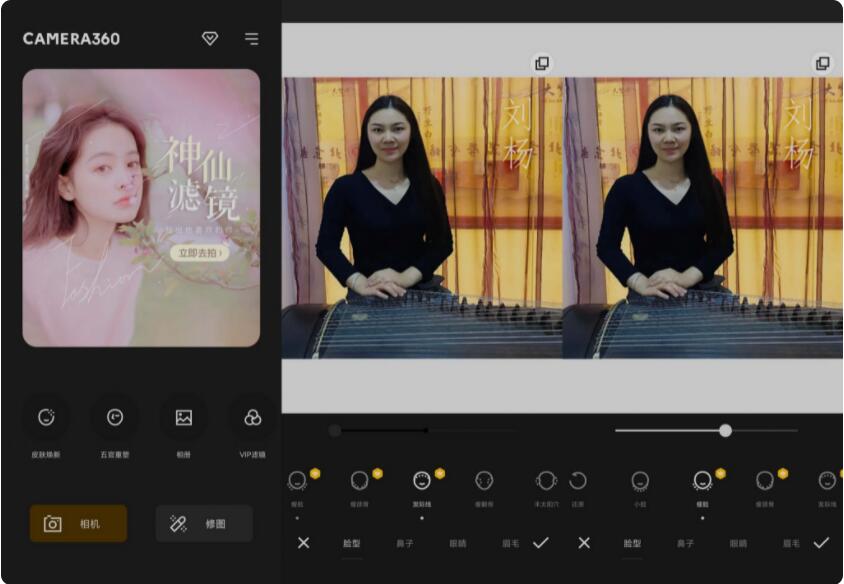Select the 小脸 small face icon
The height and width of the screenshot is (584, 844).
pos(640,481)
